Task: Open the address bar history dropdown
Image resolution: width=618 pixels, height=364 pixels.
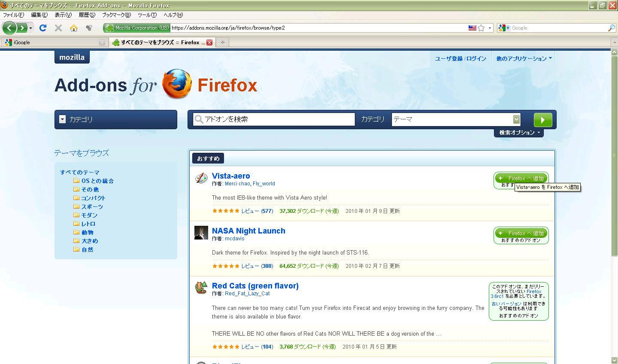Action: point(490,28)
